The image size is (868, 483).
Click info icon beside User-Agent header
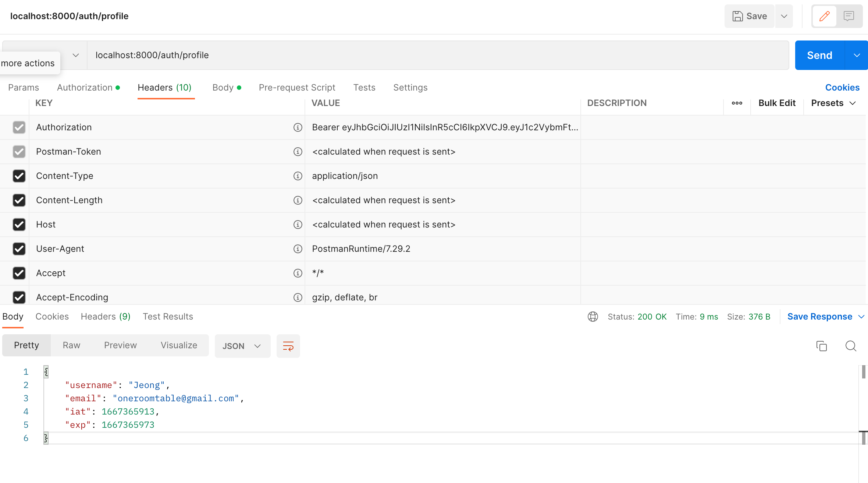(x=298, y=249)
